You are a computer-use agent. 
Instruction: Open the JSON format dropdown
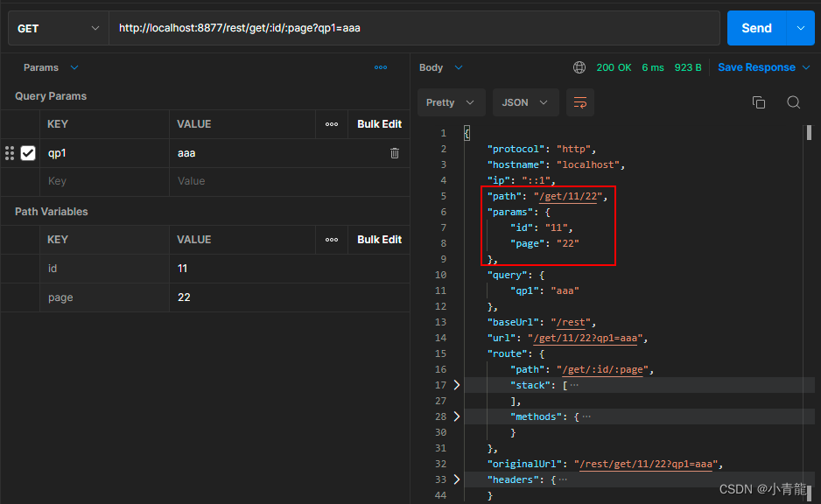click(525, 102)
